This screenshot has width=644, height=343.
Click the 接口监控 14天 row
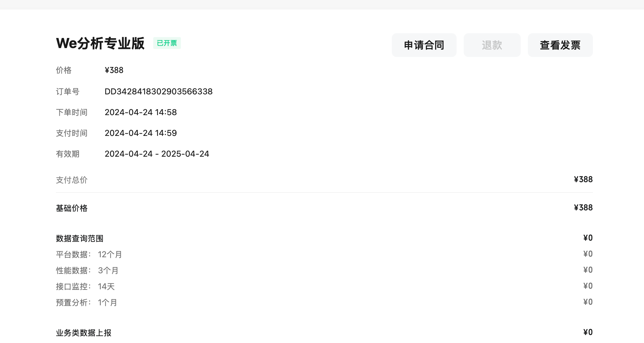85,286
